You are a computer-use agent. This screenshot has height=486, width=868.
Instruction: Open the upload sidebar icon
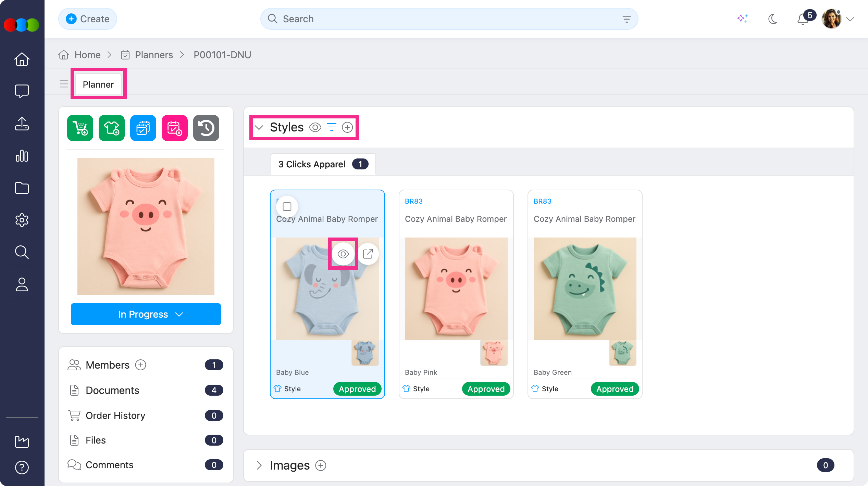(22, 124)
